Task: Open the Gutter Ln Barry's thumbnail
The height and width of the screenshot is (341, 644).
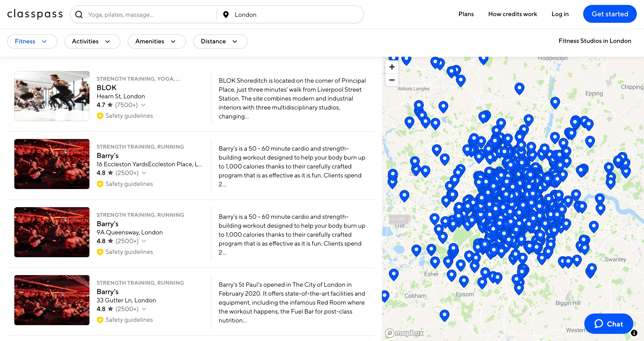Action: 52,300
